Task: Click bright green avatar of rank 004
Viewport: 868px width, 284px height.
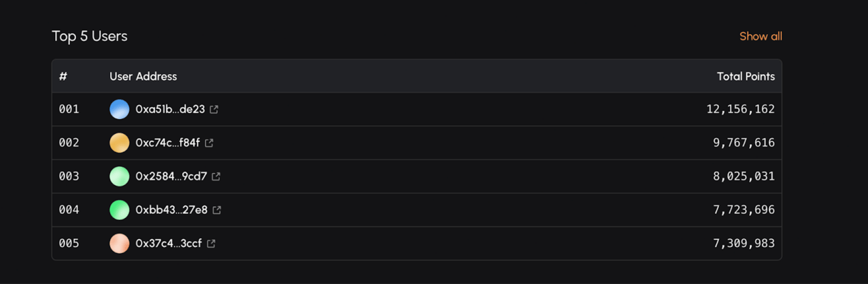Action: pos(120,210)
